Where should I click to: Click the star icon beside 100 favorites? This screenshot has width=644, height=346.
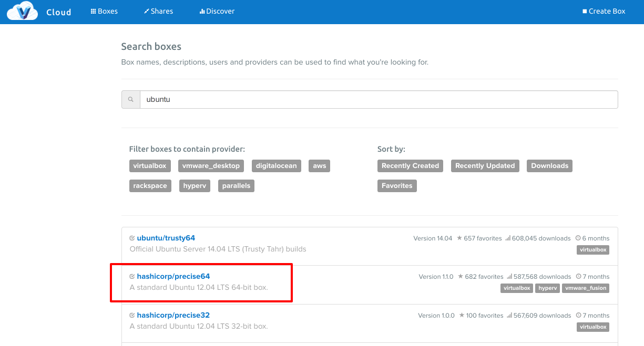coord(462,315)
